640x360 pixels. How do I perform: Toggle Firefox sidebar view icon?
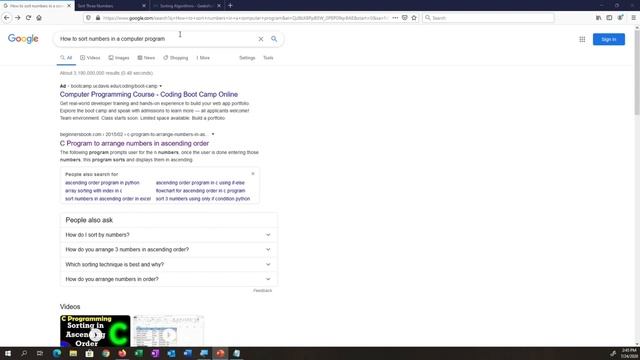(609, 18)
